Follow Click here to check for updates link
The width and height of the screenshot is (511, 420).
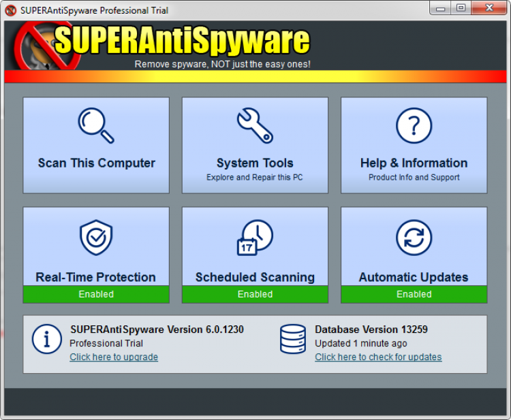click(x=378, y=357)
